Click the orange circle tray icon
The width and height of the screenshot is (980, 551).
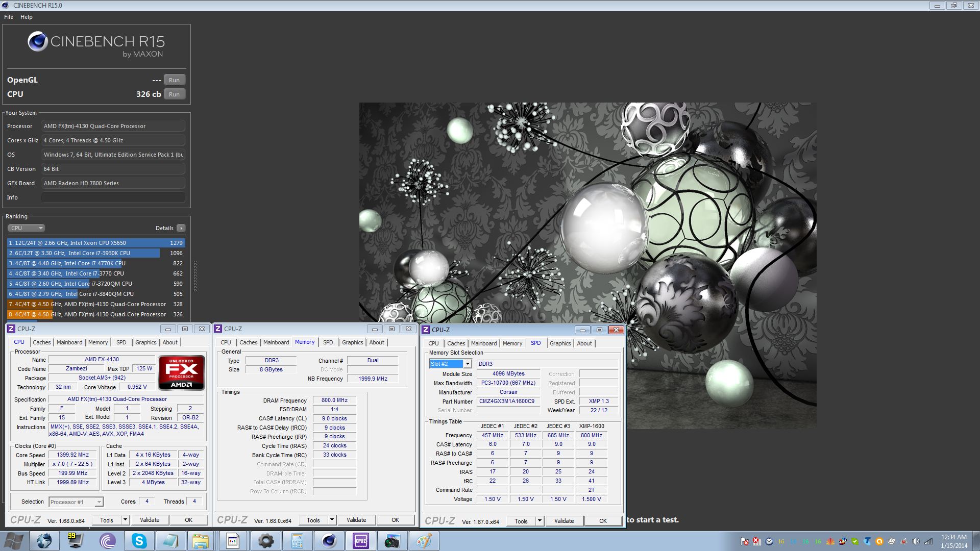click(x=879, y=541)
